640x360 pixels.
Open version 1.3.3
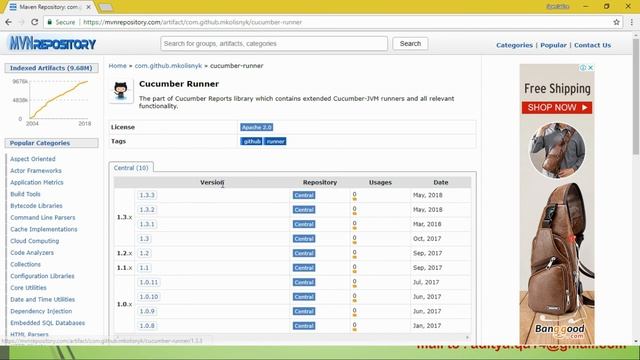[147, 195]
